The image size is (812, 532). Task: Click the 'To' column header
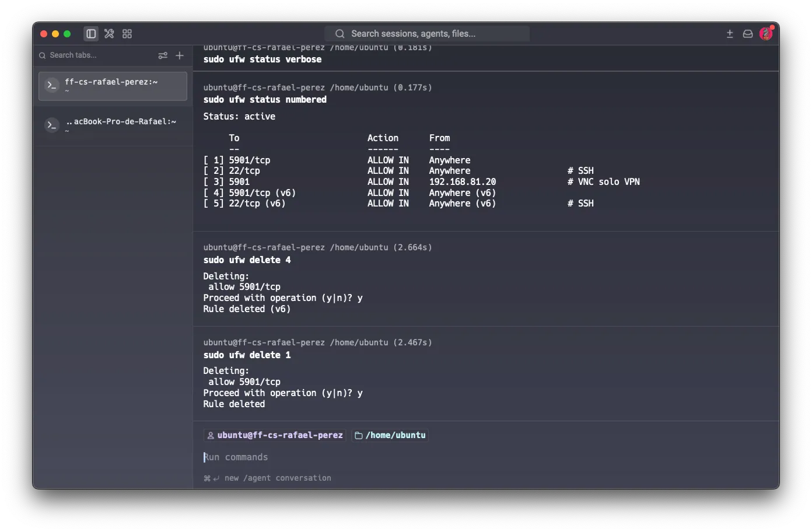point(234,138)
